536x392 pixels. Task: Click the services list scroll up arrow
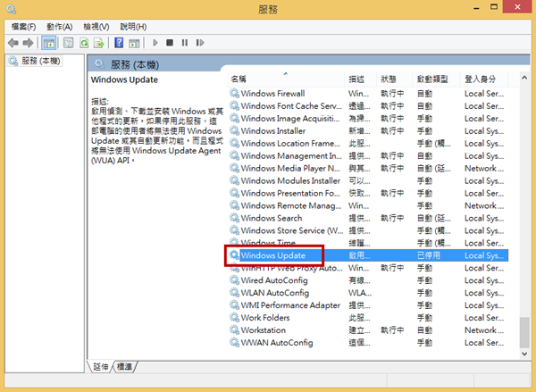524,78
